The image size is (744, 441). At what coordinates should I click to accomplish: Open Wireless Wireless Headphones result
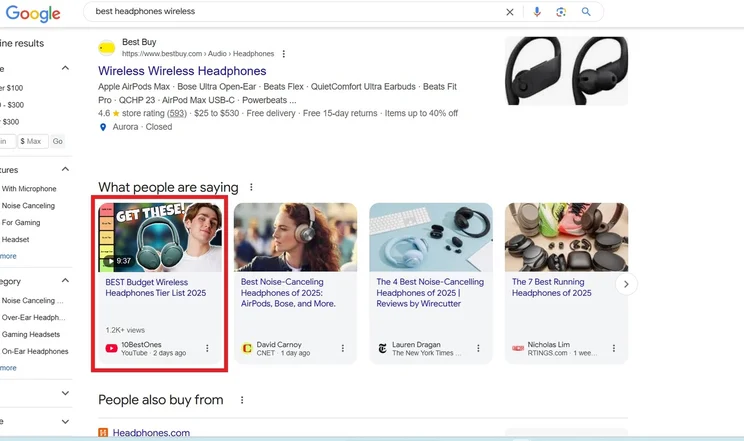coord(182,71)
